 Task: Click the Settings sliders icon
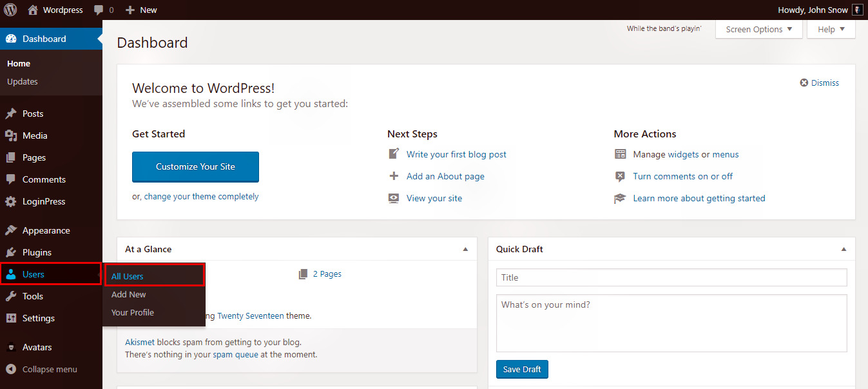11,318
